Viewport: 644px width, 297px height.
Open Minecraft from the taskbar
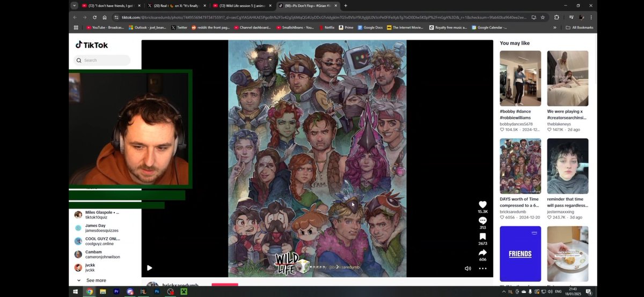point(184,292)
